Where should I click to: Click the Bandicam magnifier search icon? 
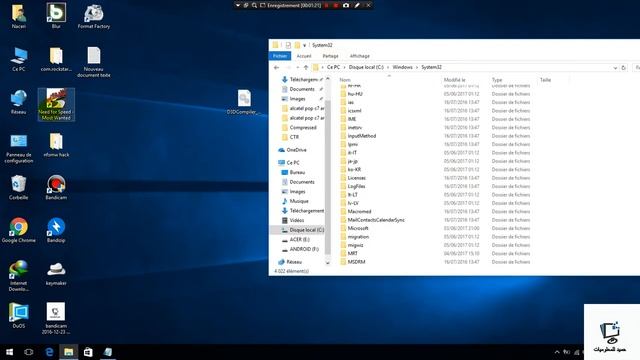click(254, 5)
